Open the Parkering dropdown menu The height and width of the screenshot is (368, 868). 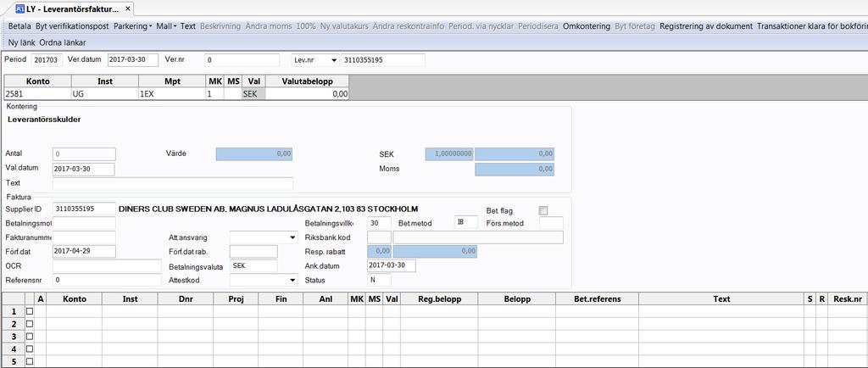click(133, 26)
